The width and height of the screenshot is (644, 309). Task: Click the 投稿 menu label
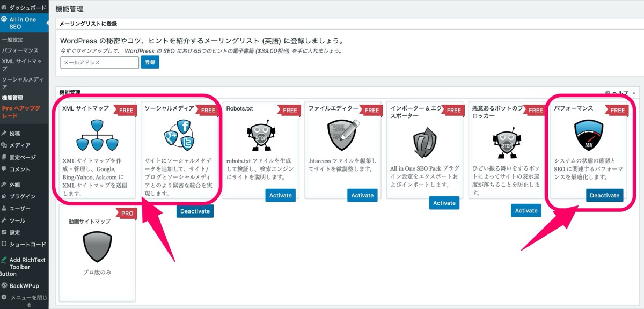pyautogui.click(x=14, y=133)
